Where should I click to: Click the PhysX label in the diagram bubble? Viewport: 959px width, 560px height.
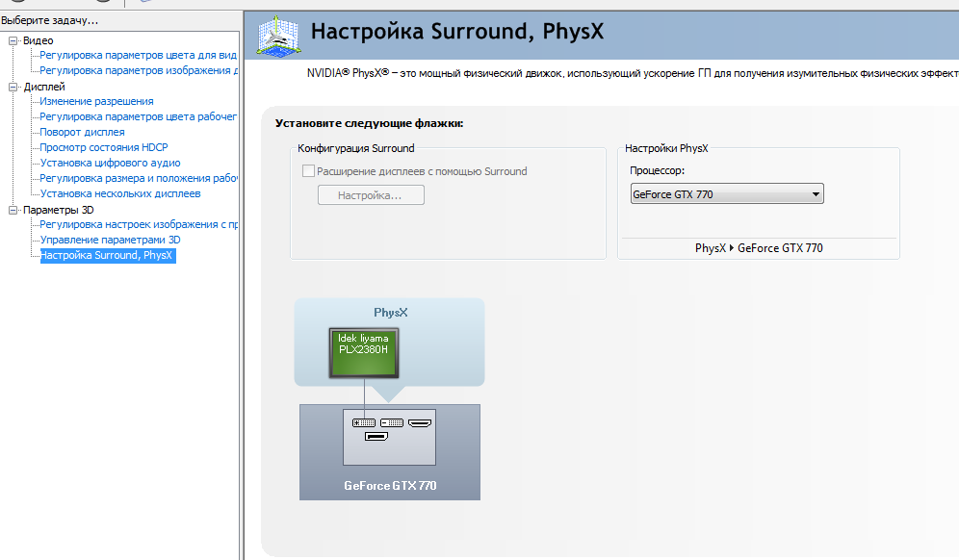tap(389, 313)
